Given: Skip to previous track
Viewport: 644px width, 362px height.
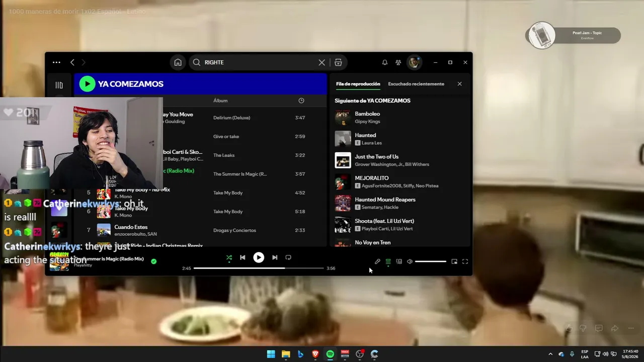Looking at the screenshot, I should pos(243,257).
